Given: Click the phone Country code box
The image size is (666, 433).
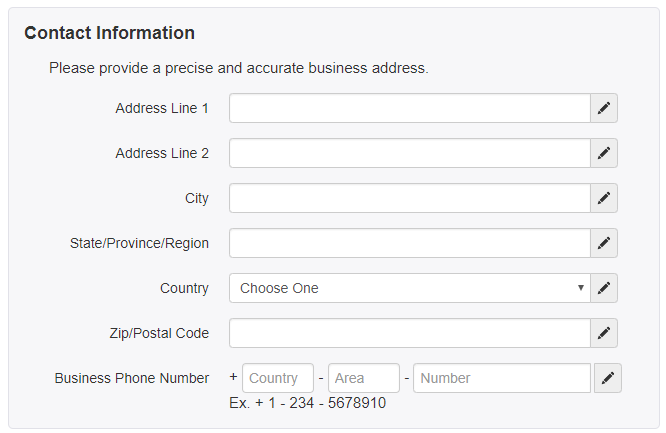Looking at the screenshot, I should click(x=278, y=378).
